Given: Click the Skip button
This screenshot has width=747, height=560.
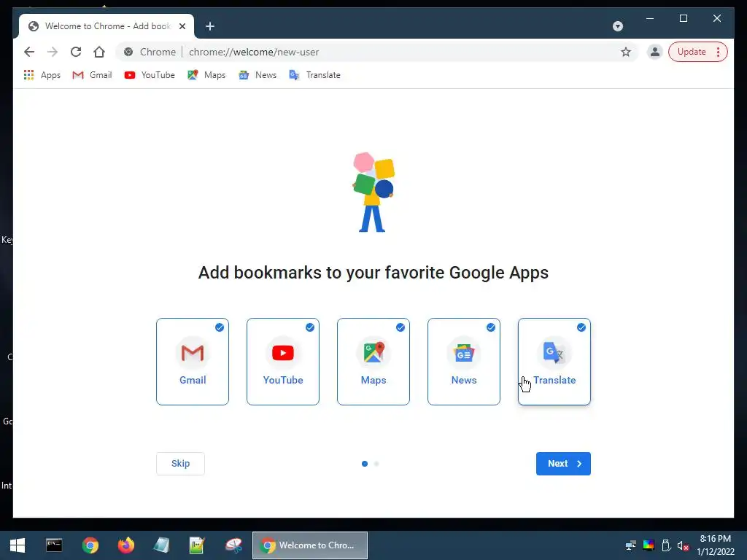Looking at the screenshot, I should 181,463.
